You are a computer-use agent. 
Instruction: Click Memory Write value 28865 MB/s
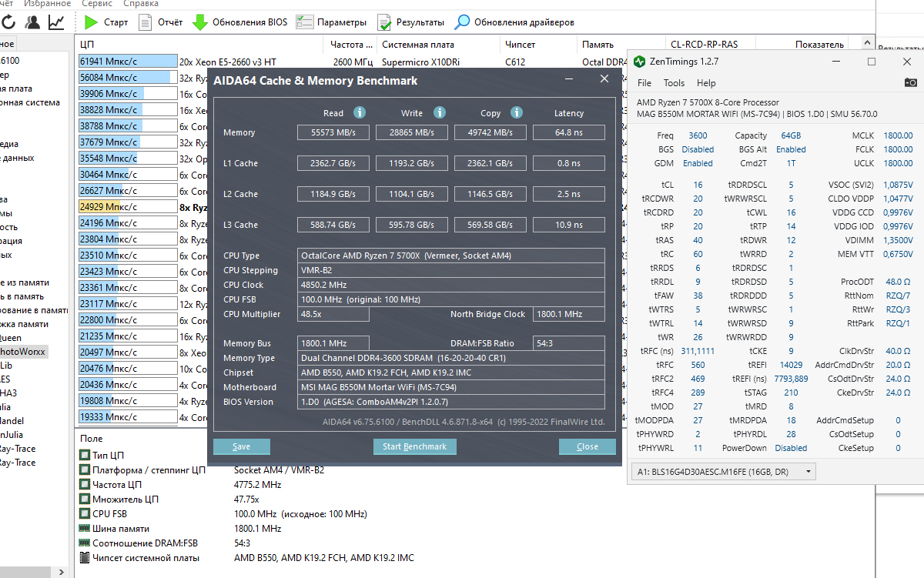412,132
